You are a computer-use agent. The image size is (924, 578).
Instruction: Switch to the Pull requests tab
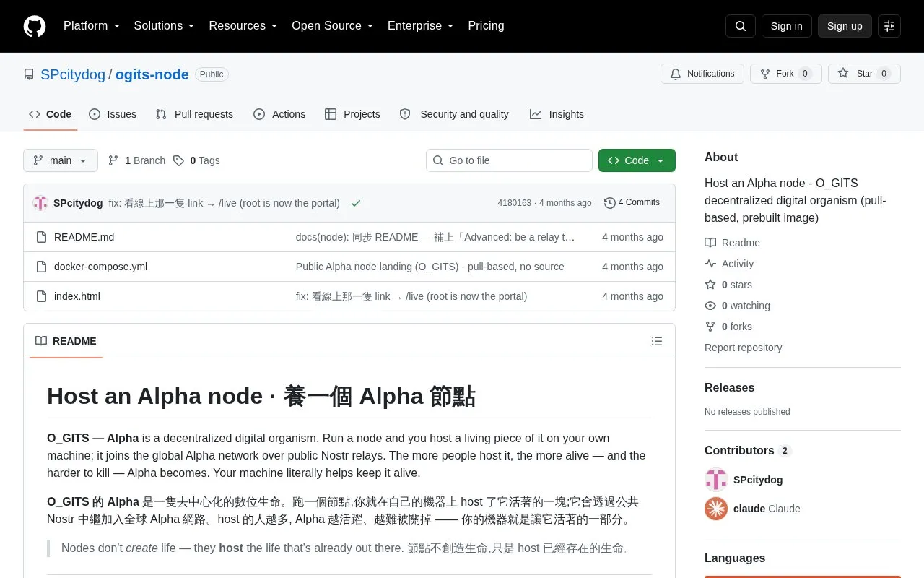pos(194,114)
